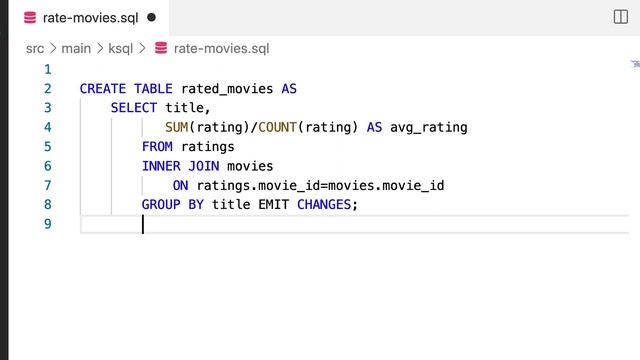Image resolution: width=640 pixels, height=360 pixels.
Task: Click the CREATE keyword on line 2
Action: (x=103, y=89)
